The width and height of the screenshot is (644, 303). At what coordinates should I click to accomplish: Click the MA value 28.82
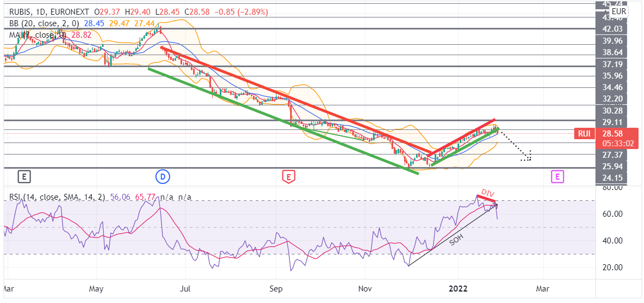[x=81, y=35]
